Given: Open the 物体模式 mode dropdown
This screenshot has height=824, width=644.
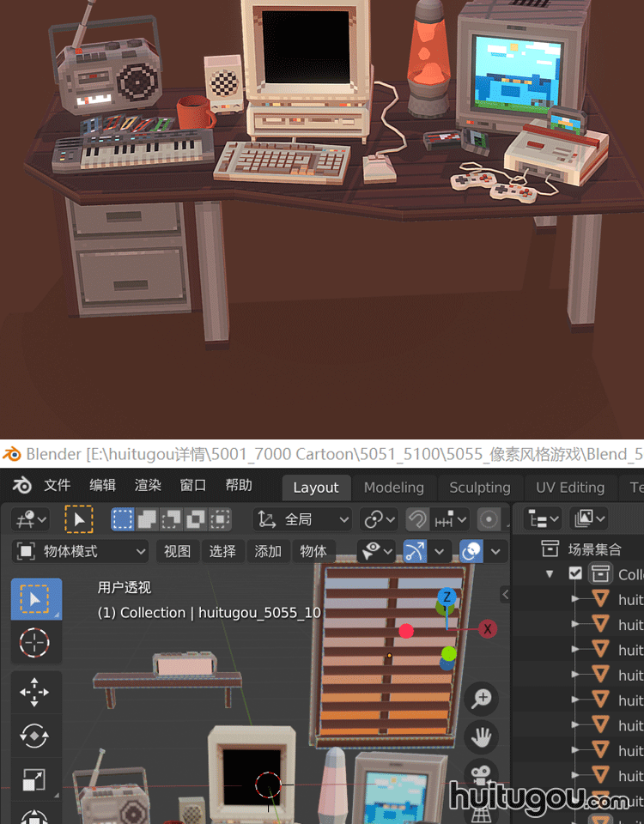Looking at the screenshot, I should pyautogui.click(x=81, y=551).
